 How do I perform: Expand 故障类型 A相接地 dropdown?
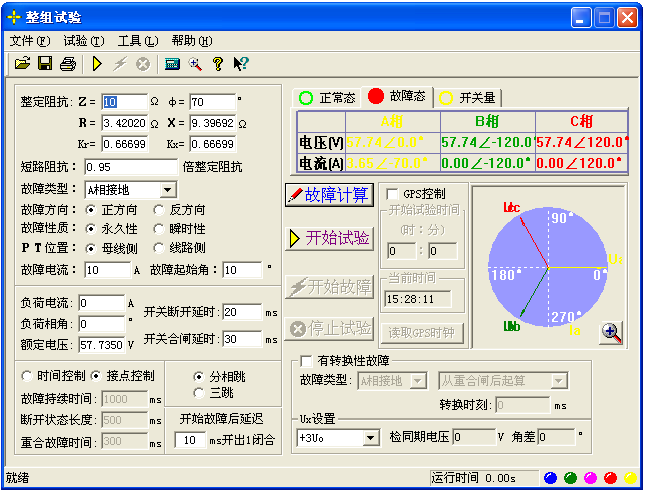(x=168, y=190)
